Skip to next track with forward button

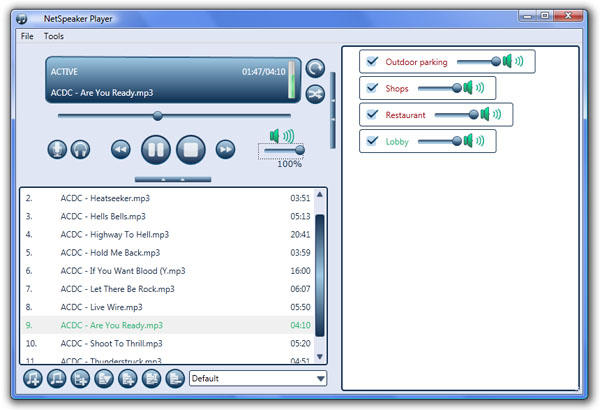(x=226, y=149)
